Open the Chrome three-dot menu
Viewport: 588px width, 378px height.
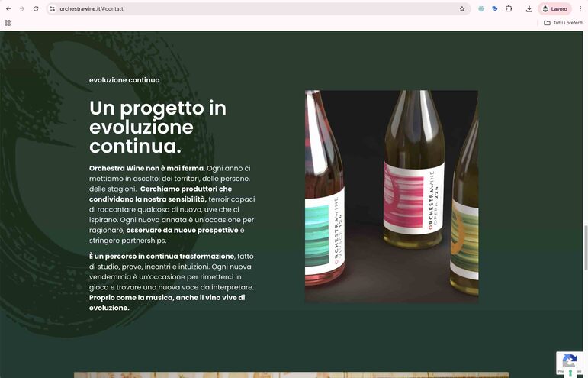pos(580,8)
